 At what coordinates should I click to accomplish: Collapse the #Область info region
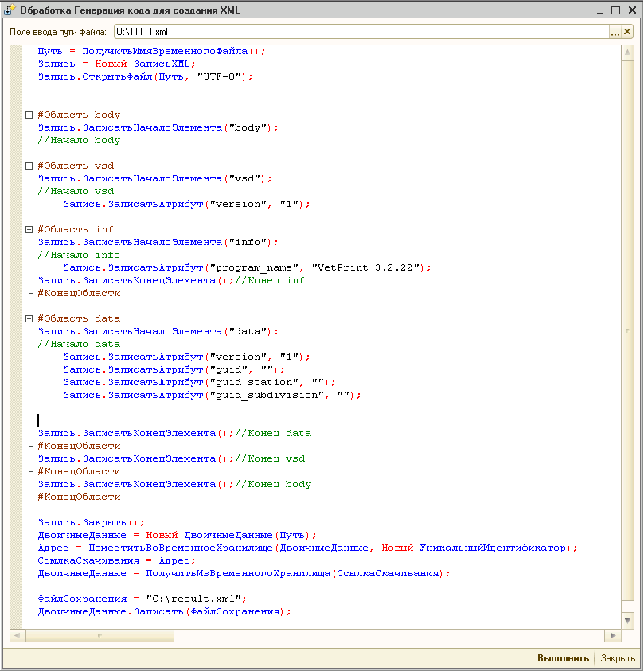pyautogui.click(x=29, y=229)
